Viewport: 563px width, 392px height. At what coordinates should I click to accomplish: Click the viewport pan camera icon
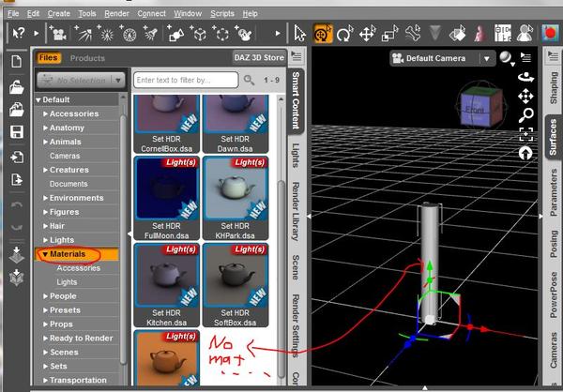point(525,97)
